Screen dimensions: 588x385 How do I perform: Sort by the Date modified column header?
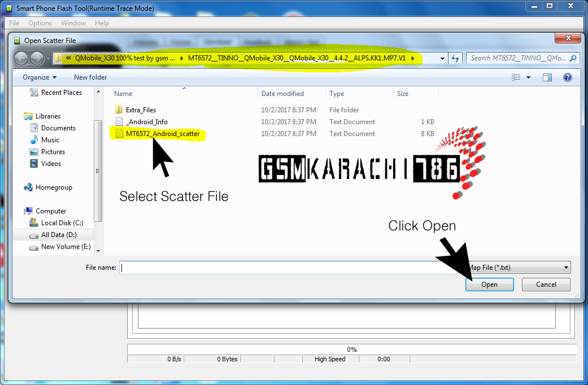pyautogui.click(x=282, y=94)
